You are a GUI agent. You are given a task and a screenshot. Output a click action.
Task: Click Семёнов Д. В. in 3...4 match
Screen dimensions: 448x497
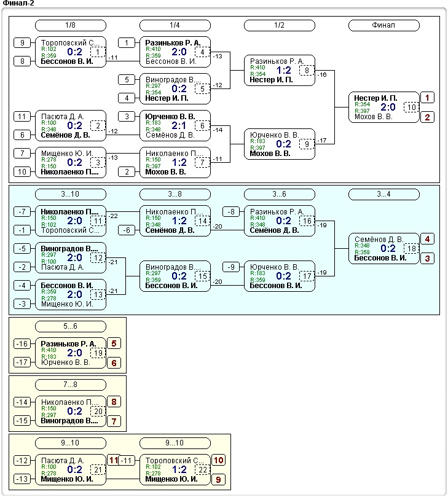[x=379, y=240]
